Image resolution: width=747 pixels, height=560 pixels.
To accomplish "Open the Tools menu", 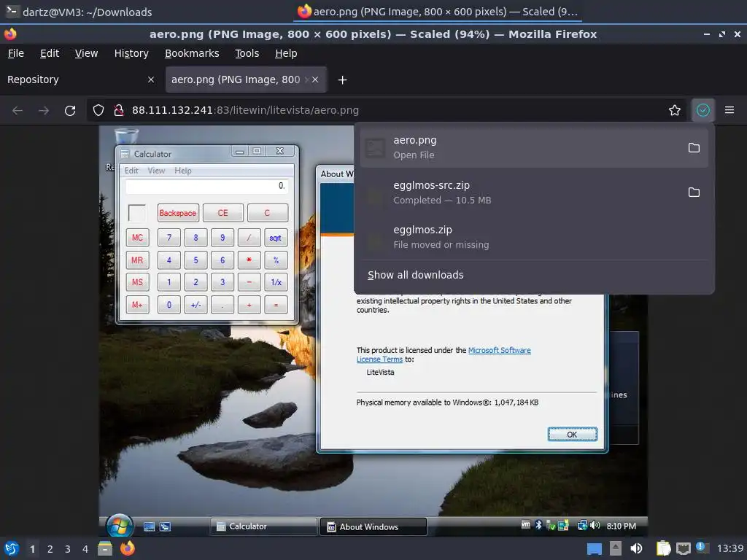I will tap(247, 53).
